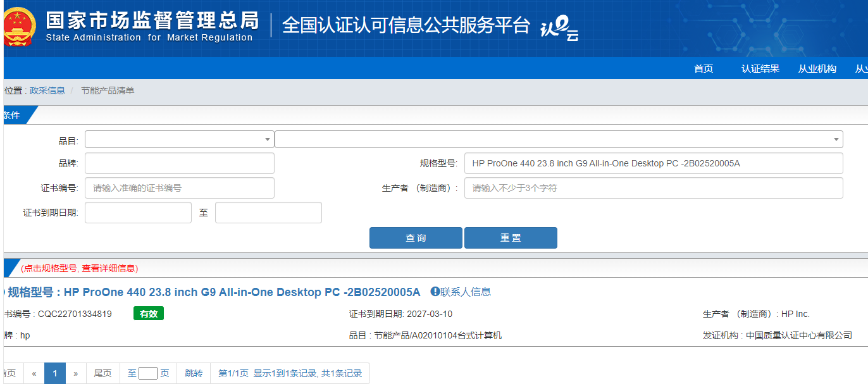Image resolution: width=868 pixels, height=384 pixels.
Task: Click the 证书到期日期 end date field
Action: [x=268, y=213]
